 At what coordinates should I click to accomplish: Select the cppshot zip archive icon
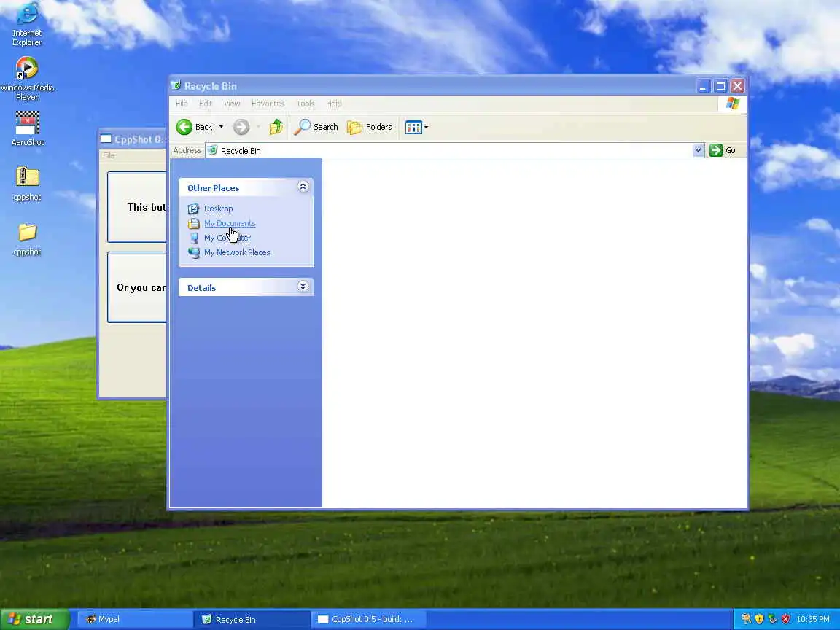tap(27, 183)
